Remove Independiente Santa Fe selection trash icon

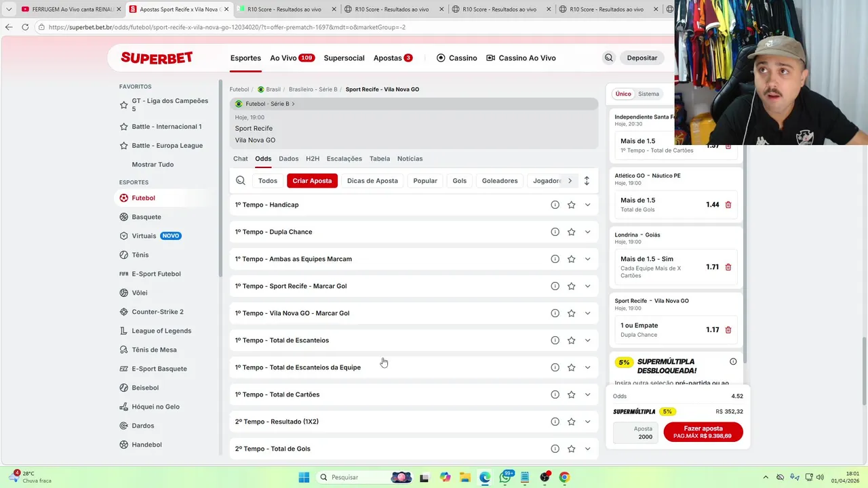pos(728,146)
